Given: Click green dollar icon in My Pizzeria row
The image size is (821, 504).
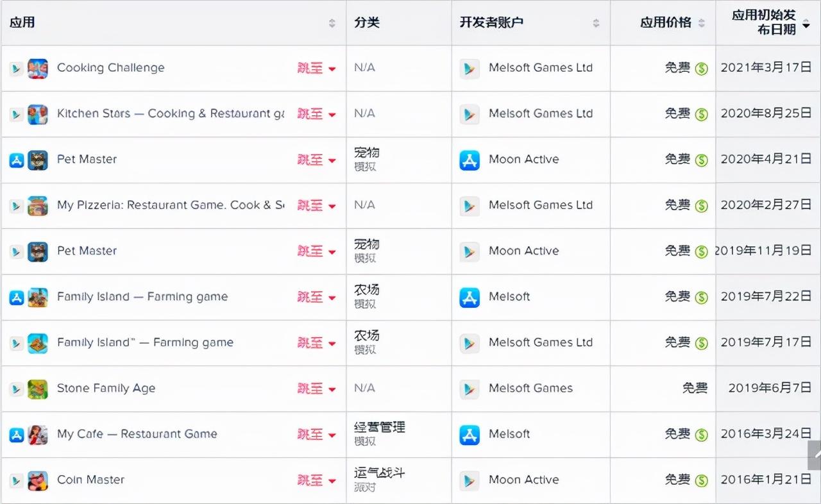Looking at the screenshot, I should 702,206.
